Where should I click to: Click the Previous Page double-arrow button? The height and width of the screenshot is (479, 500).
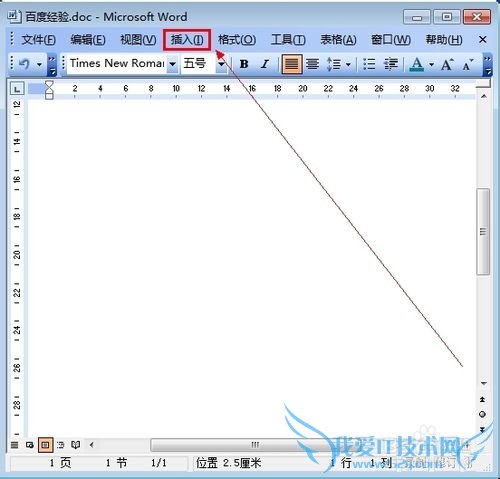tap(482, 399)
